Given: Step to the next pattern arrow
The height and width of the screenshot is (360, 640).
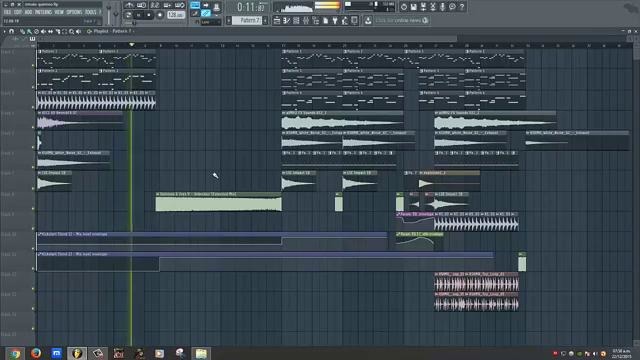Looking at the screenshot, I should coord(265,20).
